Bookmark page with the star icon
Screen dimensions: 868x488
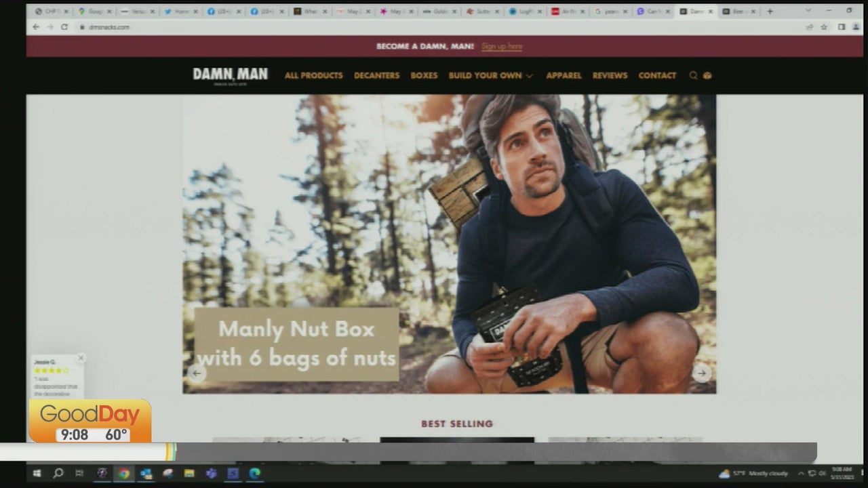point(824,27)
